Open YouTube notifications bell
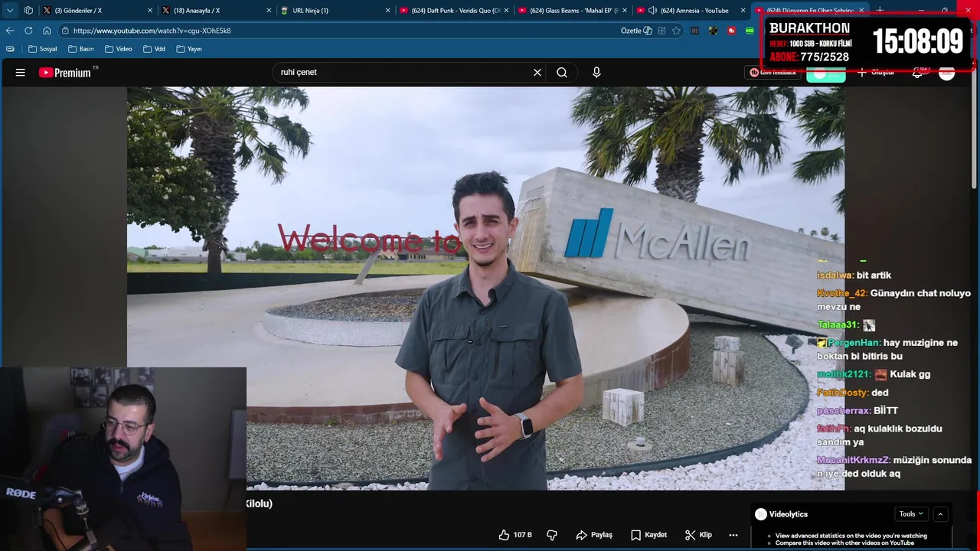Screen dimensions: 980x551 (x=917, y=73)
